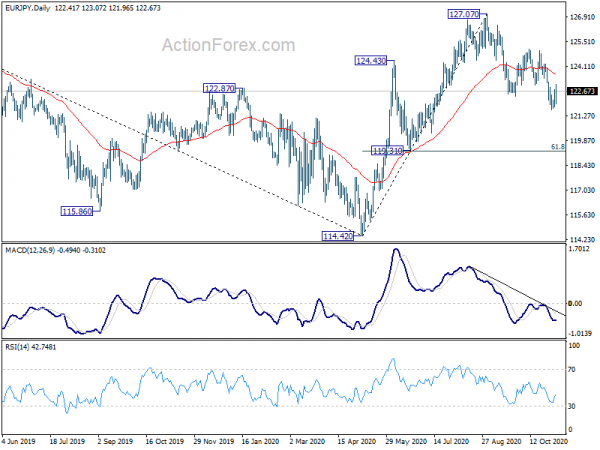Click the 114.230 price axis value
Viewport: 600px width, 450px height.
(x=582, y=240)
